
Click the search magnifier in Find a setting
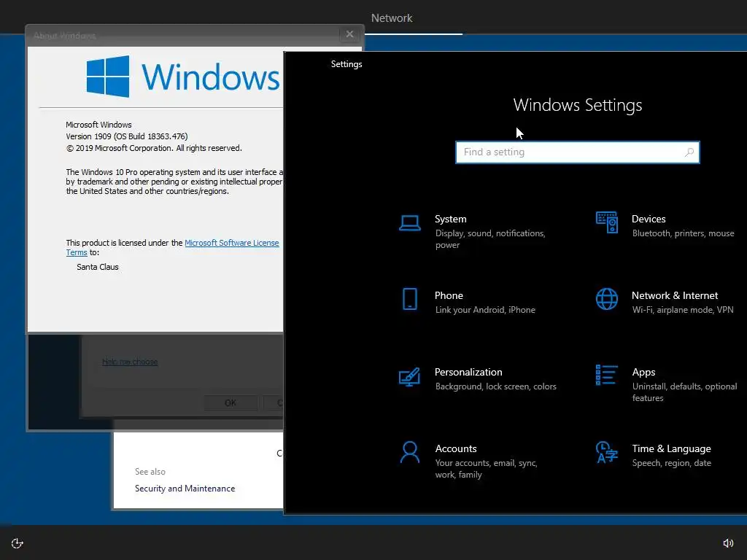[x=689, y=152]
